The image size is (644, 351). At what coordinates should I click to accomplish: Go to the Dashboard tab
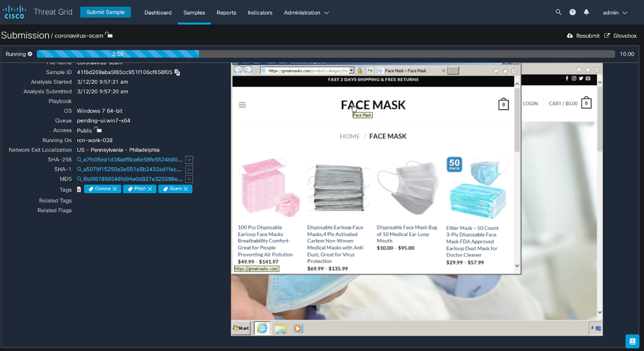(158, 13)
